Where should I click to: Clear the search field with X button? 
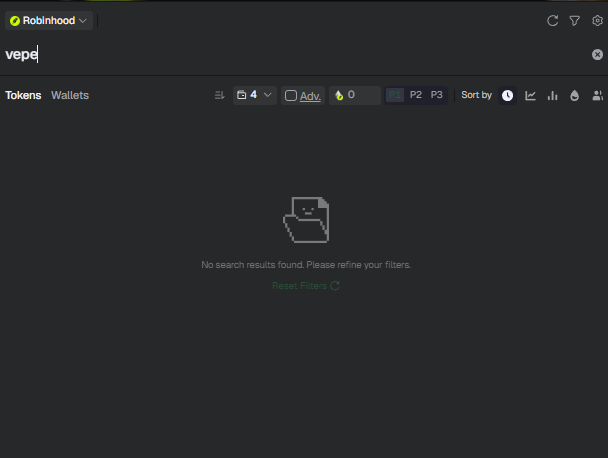coord(597,55)
